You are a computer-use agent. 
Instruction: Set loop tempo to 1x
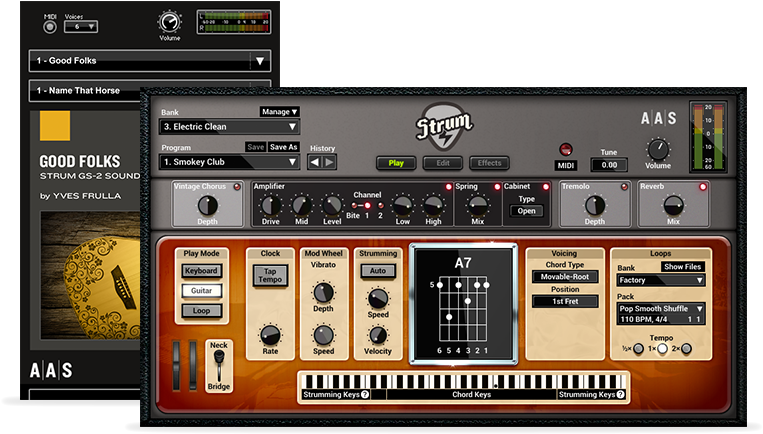click(x=662, y=348)
